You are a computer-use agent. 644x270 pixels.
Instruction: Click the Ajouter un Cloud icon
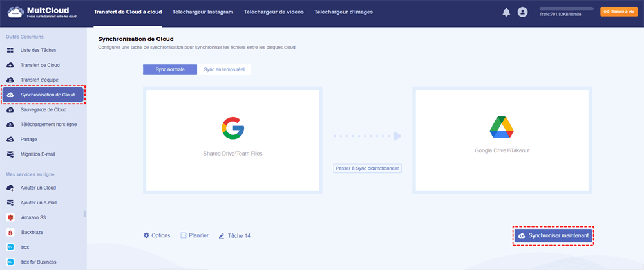(x=11, y=188)
